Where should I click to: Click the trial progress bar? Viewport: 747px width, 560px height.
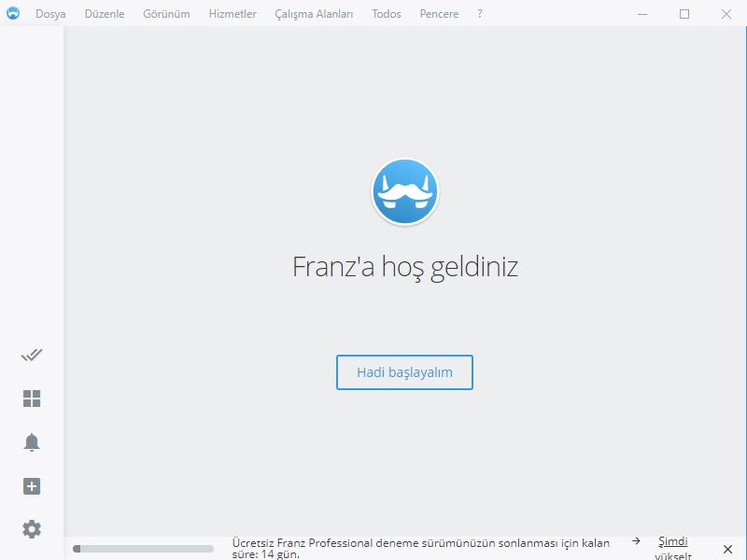pyautogui.click(x=143, y=549)
